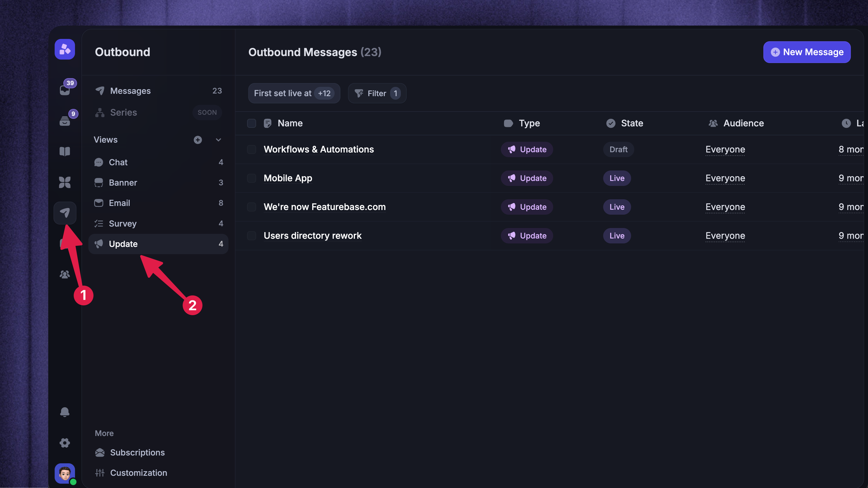The image size is (868, 488).
Task: Open the notifications bell icon
Action: (x=65, y=412)
